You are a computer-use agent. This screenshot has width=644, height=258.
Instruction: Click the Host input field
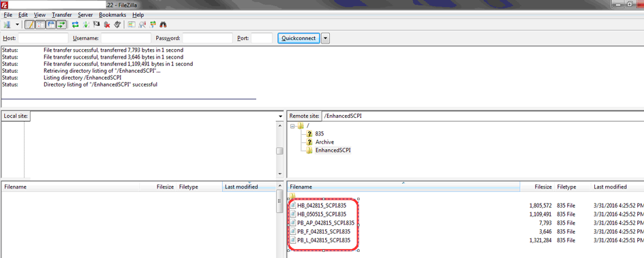pos(43,38)
